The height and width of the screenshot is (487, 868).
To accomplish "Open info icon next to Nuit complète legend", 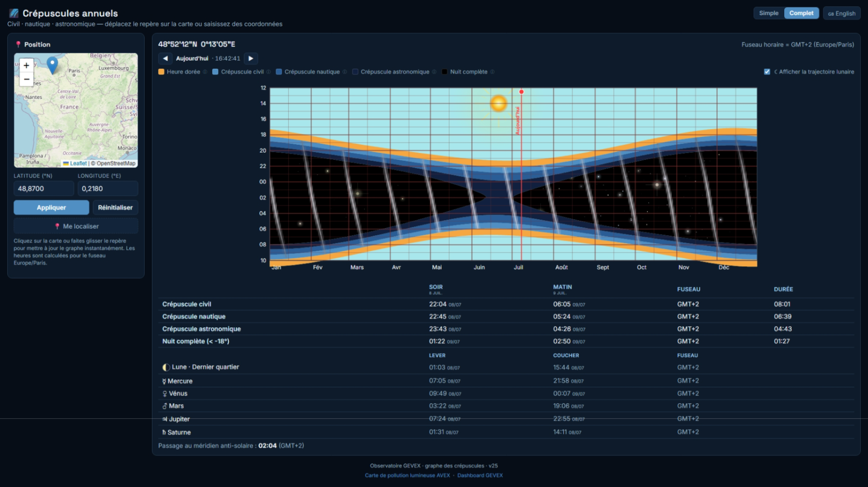I will point(492,72).
